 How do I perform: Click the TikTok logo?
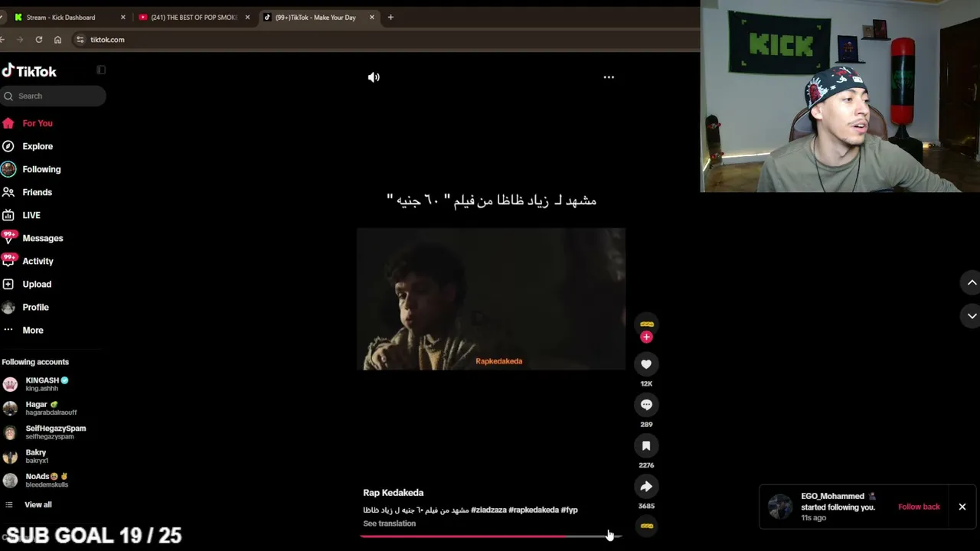(x=29, y=71)
